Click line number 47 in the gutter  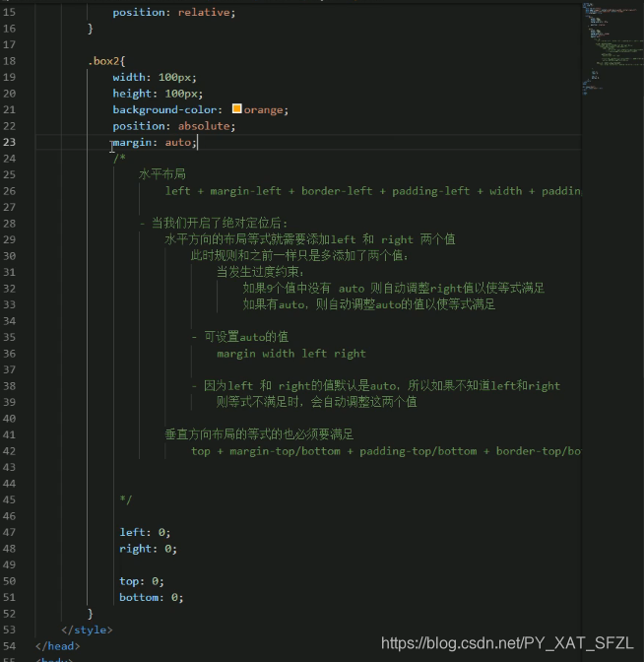tap(9, 532)
